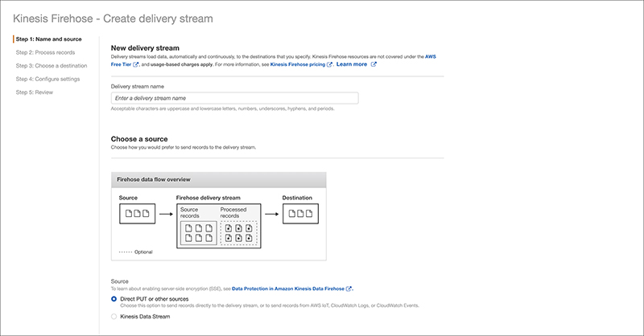This screenshot has height=336, width=644.
Task: Focus the Delivery stream name field
Action: [234, 98]
